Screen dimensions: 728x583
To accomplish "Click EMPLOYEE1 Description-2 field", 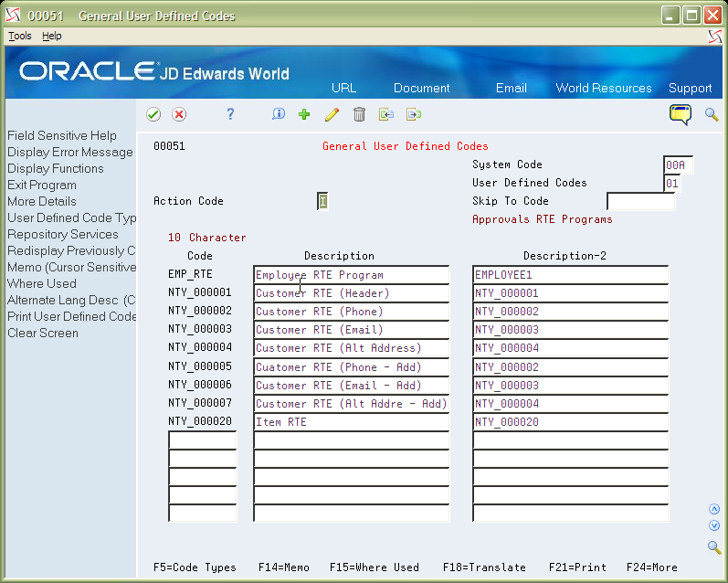I will pyautogui.click(x=571, y=274).
